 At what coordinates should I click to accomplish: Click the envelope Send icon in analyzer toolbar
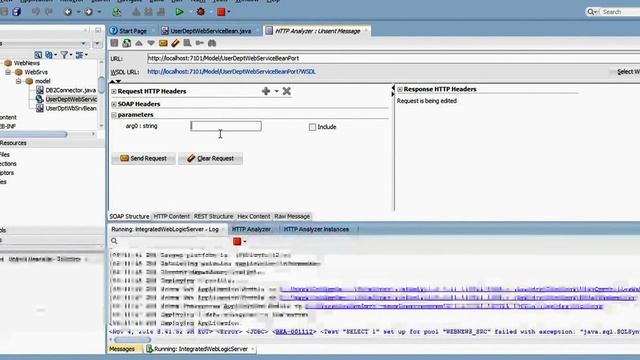point(163,43)
